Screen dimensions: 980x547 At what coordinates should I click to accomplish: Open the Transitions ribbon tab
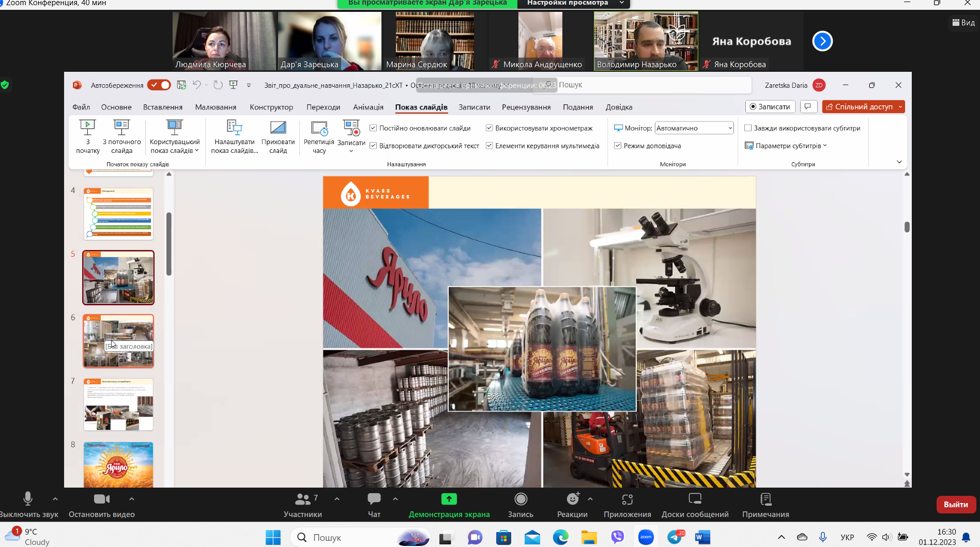tap(323, 107)
